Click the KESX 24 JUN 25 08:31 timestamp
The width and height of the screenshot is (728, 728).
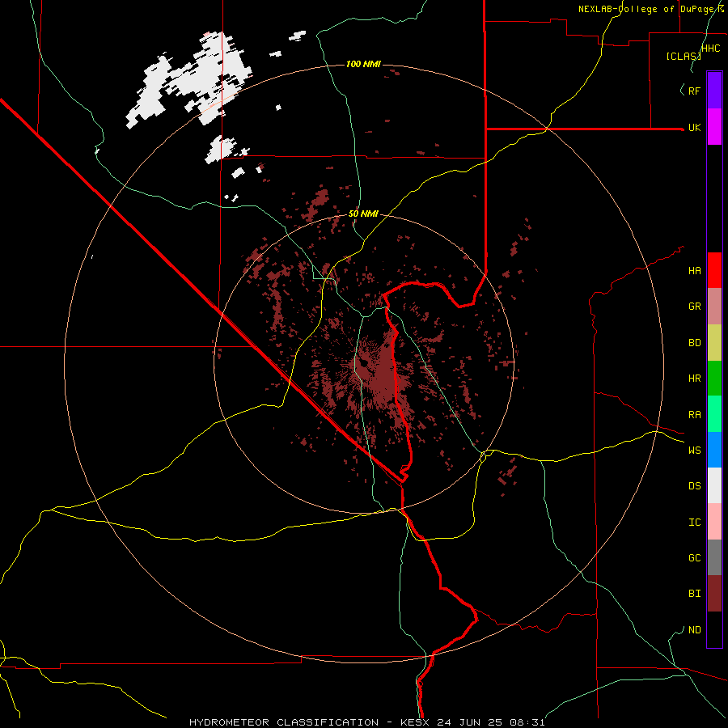(472, 722)
